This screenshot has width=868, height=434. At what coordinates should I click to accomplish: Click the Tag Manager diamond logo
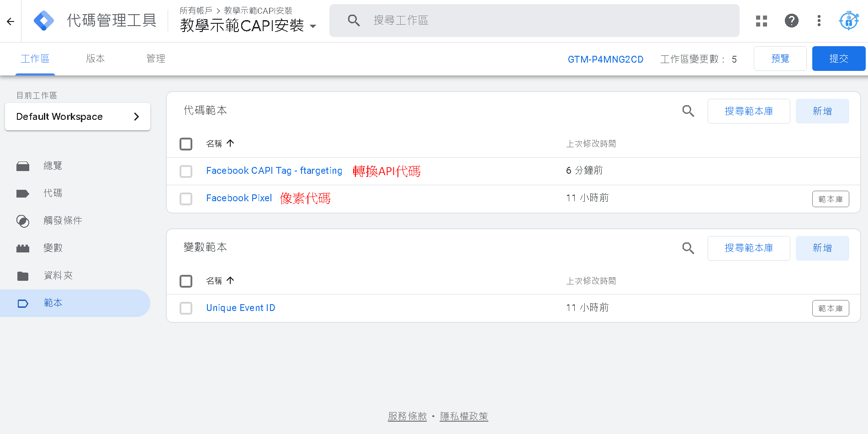pyautogui.click(x=44, y=21)
